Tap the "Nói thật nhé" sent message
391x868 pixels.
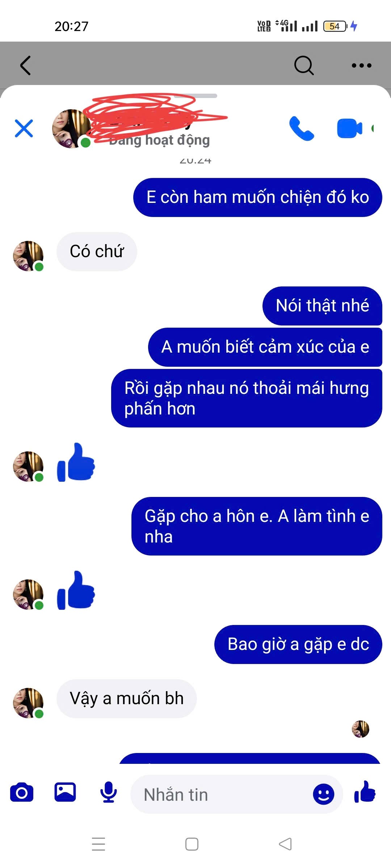pos(322,306)
